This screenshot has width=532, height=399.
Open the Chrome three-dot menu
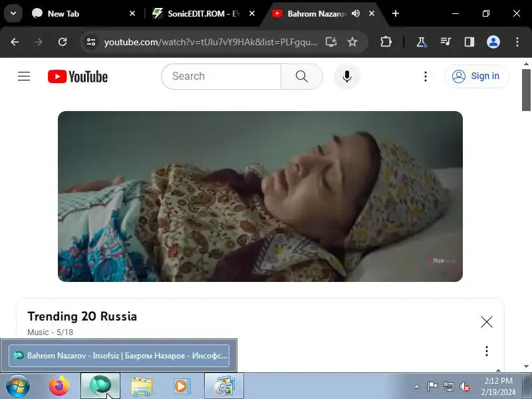pyautogui.click(x=517, y=42)
